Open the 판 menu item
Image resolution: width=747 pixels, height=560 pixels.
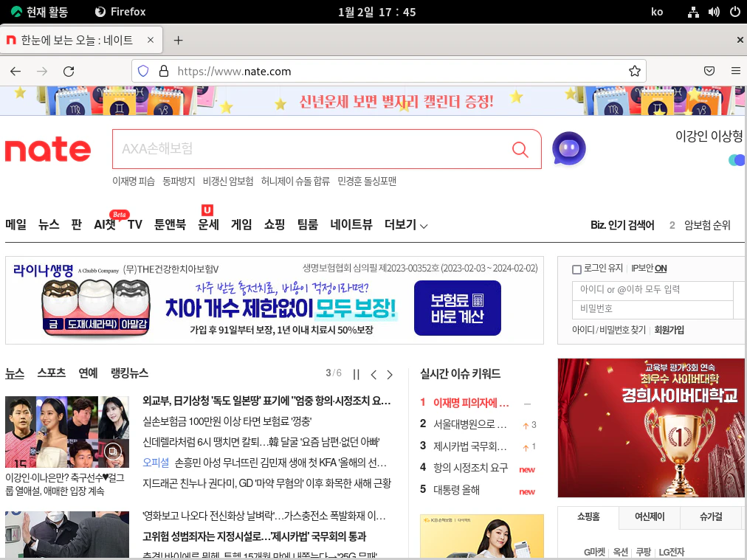76,225
